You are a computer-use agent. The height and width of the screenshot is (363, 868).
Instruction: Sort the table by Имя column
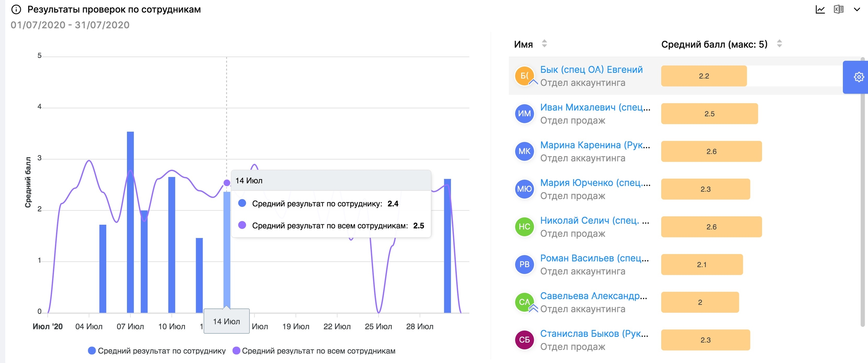coord(544,44)
